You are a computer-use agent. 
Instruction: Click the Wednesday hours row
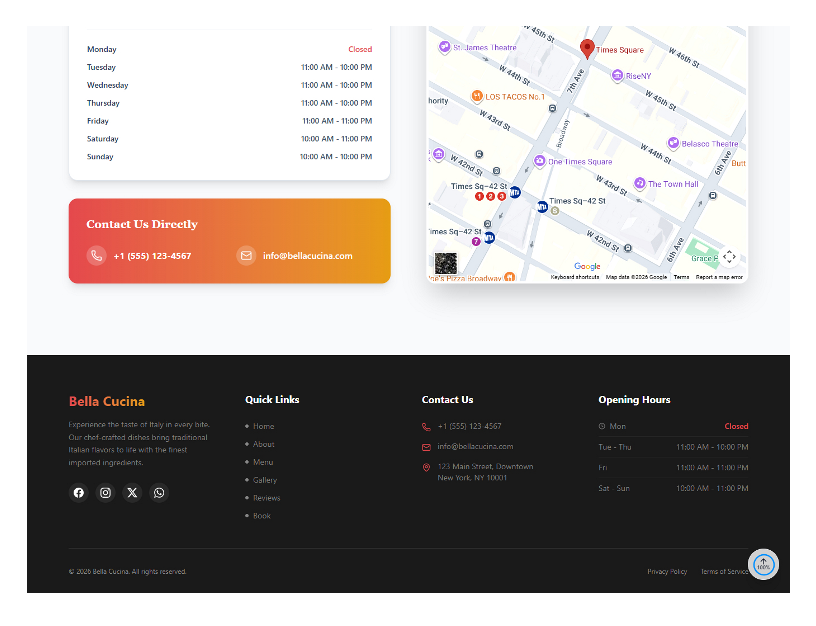230,85
